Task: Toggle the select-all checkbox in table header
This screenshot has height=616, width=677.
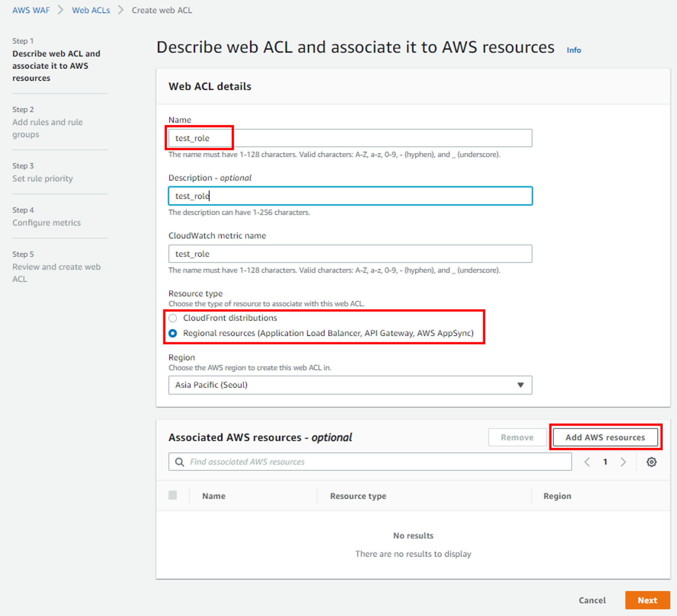Action: point(173,496)
